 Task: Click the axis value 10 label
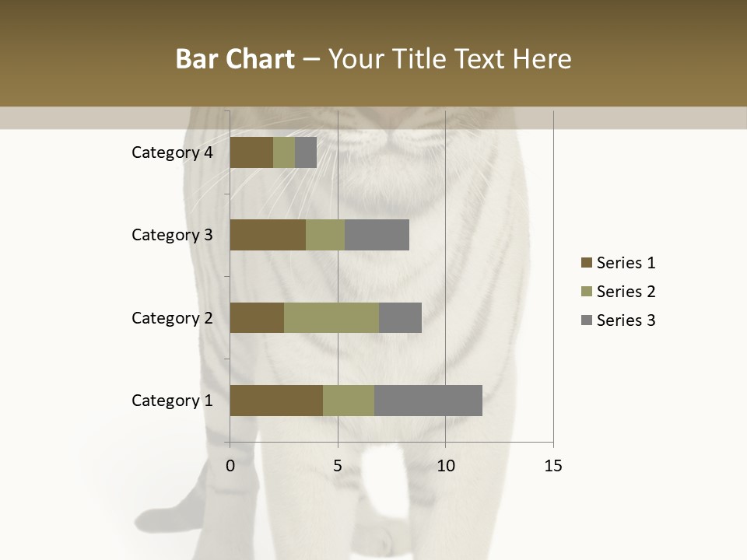click(445, 466)
